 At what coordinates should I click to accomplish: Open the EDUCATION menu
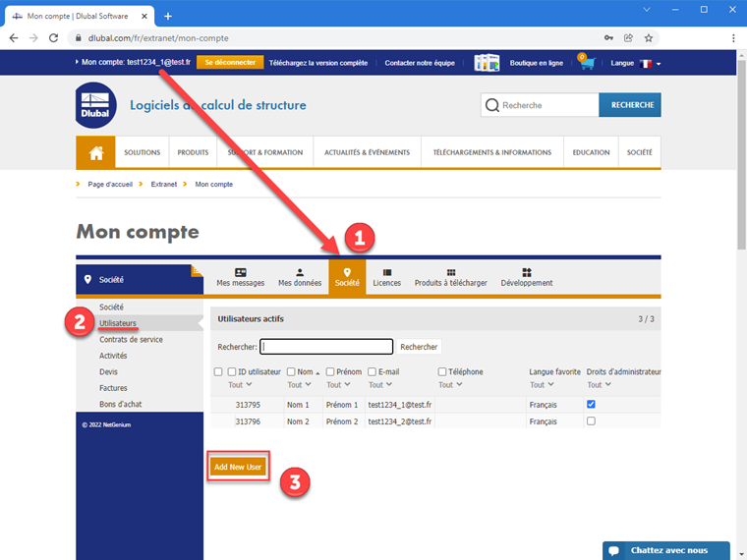[x=591, y=152]
